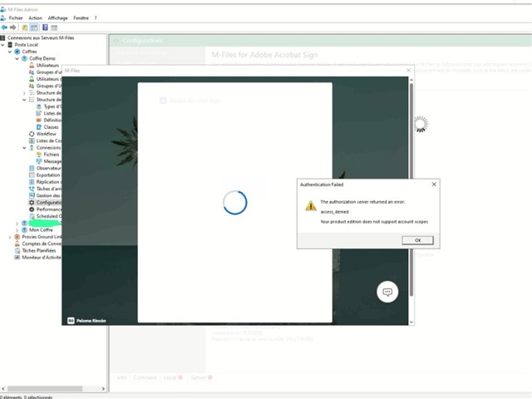Click the Back arrow in the toolbar

(x=4, y=27)
